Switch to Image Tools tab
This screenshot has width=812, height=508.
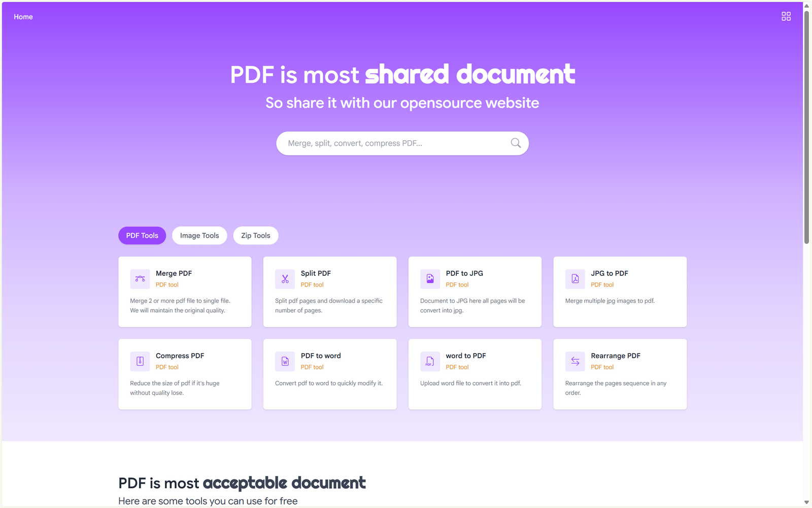[x=199, y=236]
